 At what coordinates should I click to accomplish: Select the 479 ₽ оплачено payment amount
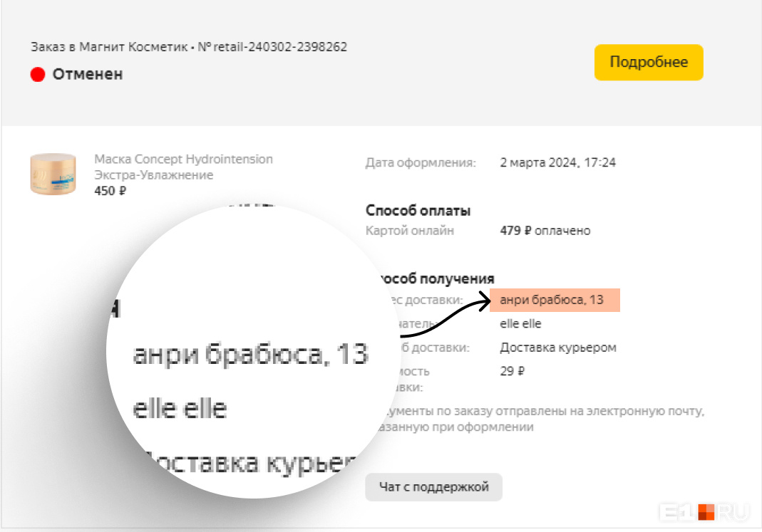(545, 231)
